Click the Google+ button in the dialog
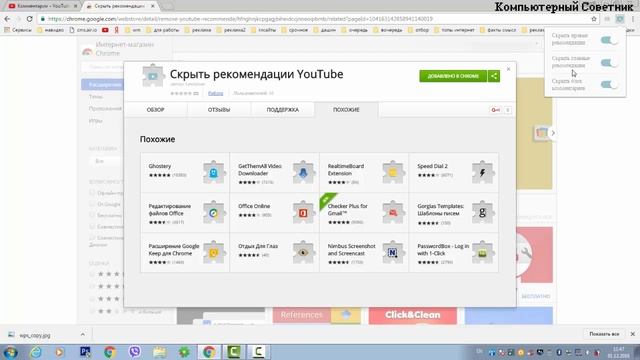The width and height of the screenshot is (640, 360). tap(496, 110)
